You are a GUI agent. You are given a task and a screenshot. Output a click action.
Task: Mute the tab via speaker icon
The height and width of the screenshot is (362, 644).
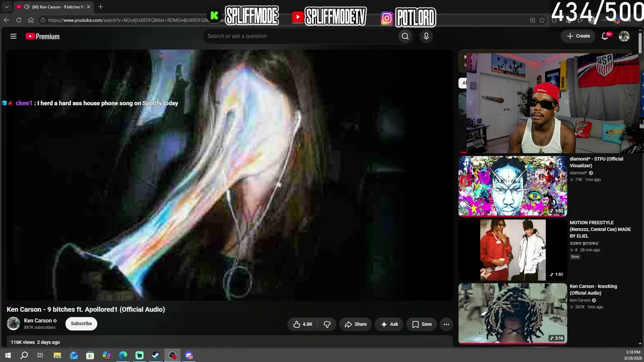tap(26, 7)
